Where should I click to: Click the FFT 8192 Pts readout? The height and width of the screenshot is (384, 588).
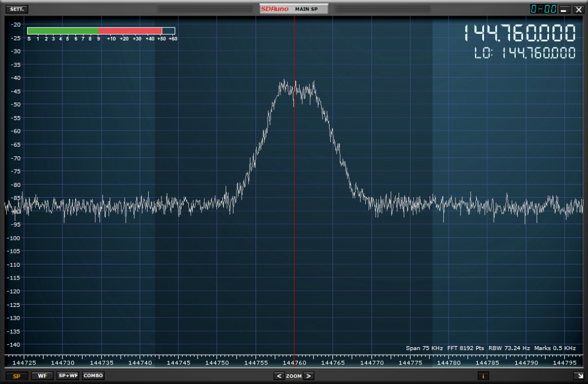[x=465, y=348]
